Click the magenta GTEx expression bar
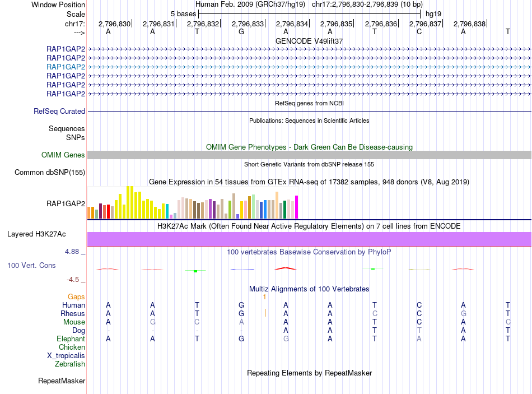532x394 pixels. (296, 207)
